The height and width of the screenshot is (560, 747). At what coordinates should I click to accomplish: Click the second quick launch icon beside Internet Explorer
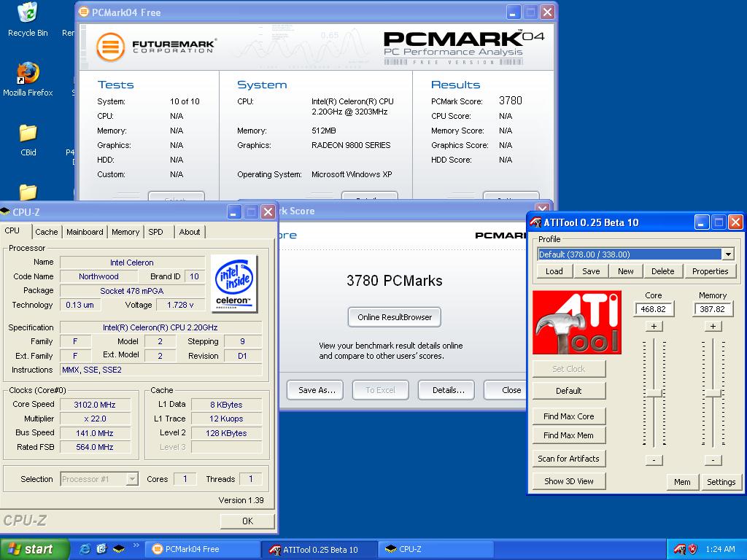tap(101, 549)
